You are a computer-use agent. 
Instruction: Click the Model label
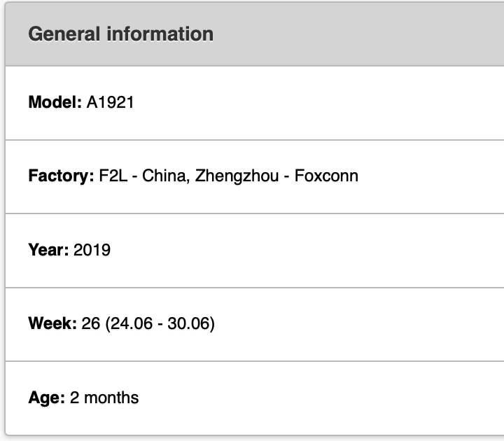click(x=55, y=102)
